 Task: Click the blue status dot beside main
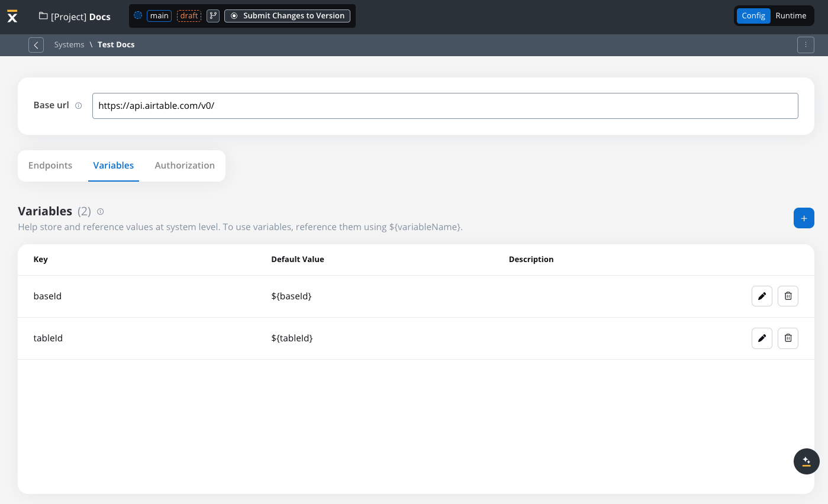[138, 15]
